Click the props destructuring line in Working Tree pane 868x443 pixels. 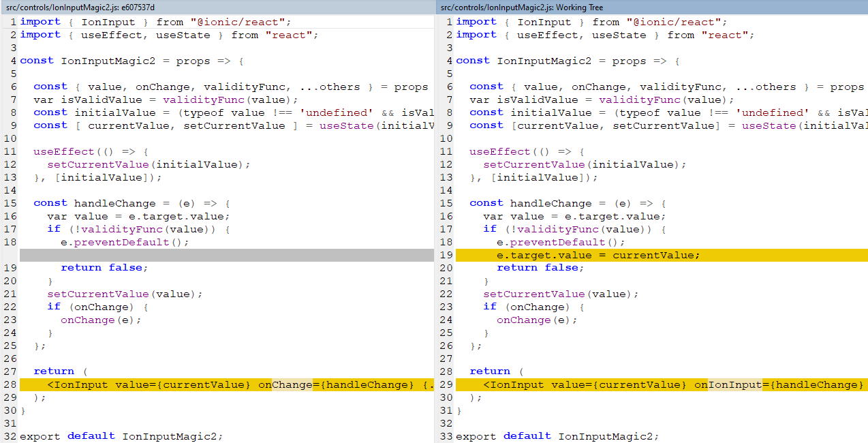click(667, 87)
